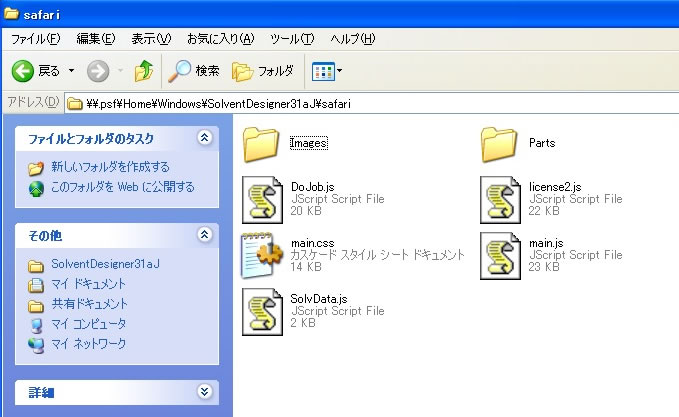Open the ファイル(F) menu
Viewport: 679px width, 417px height.
[x=35, y=39]
